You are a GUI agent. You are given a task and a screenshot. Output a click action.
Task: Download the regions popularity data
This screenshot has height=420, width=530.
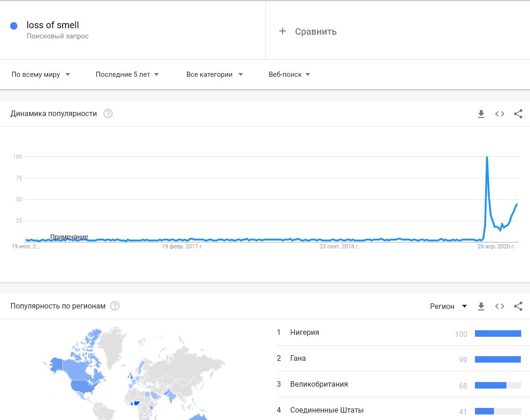coord(481,306)
